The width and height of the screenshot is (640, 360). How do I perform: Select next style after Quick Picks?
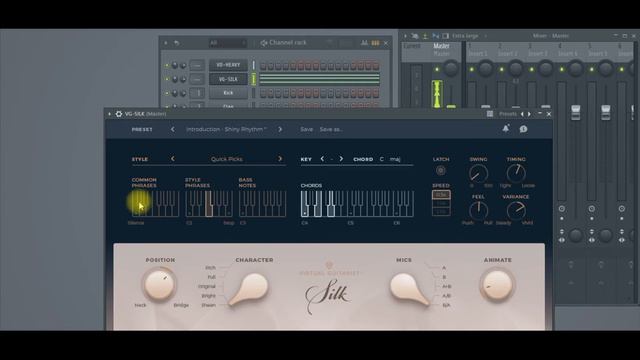(x=280, y=159)
